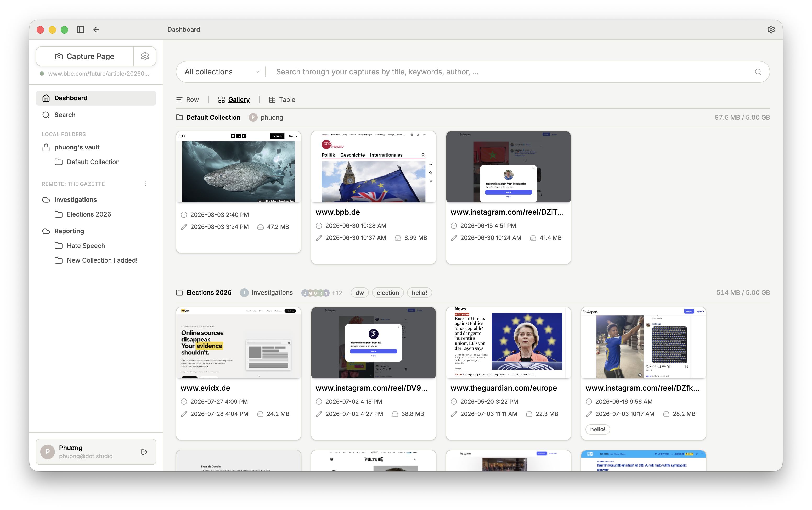The height and width of the screenshot is (510, 812).
Task: Open Hate Speech folder in sidebar
Action: pos(96,246)
